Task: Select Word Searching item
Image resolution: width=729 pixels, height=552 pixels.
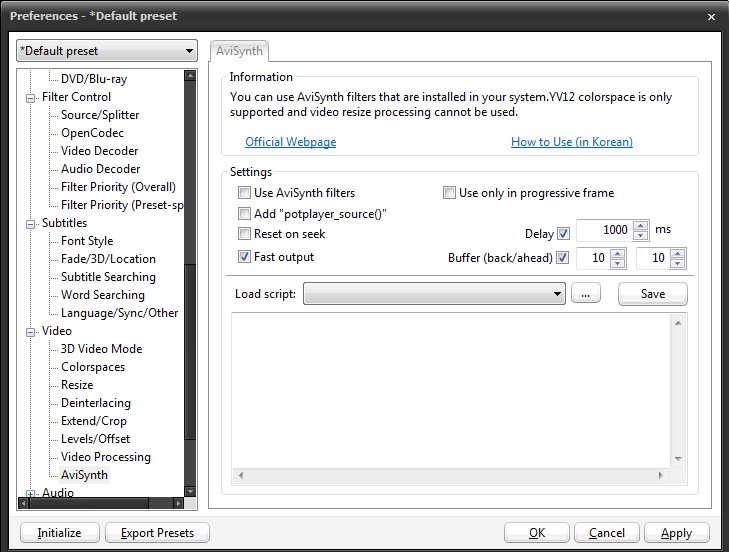Action: tap(103, 295)
